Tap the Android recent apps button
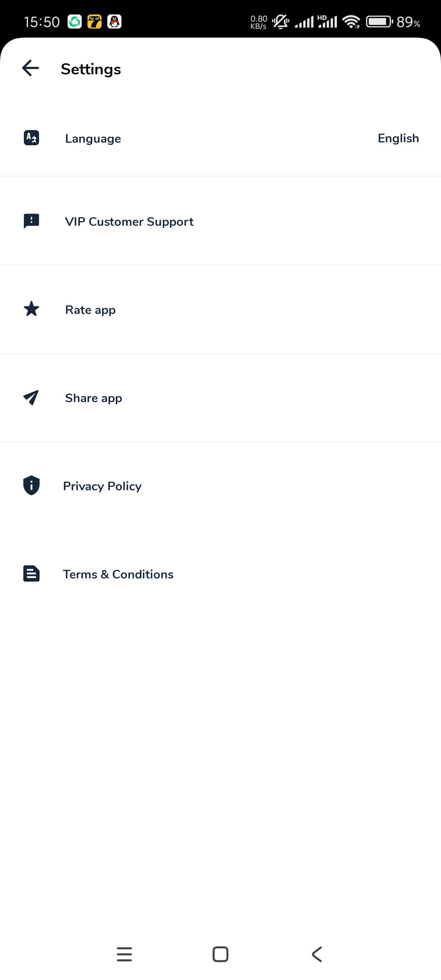Viewport: 441px width, 980px height. tap(124, 954)
